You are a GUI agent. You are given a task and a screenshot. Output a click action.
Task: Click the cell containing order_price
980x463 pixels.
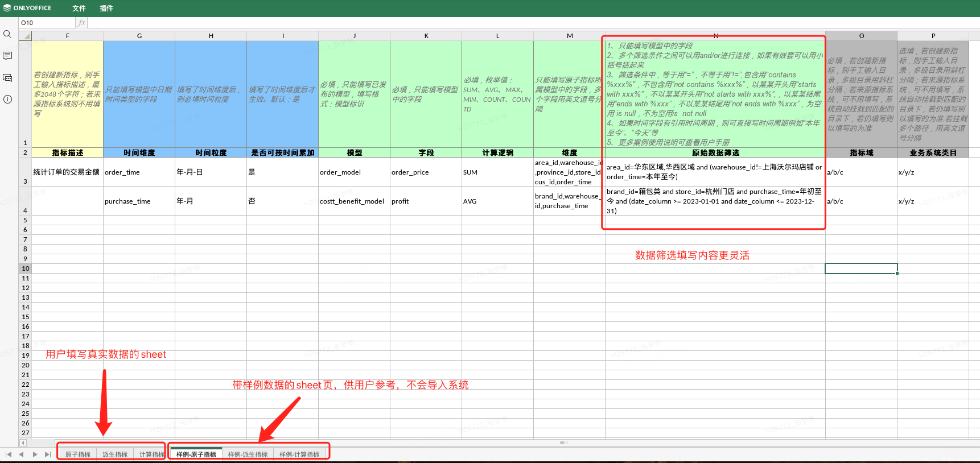point(426,172)
